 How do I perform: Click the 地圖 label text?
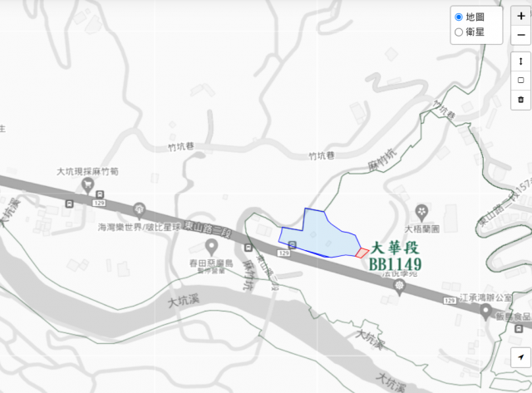point(475,17)
